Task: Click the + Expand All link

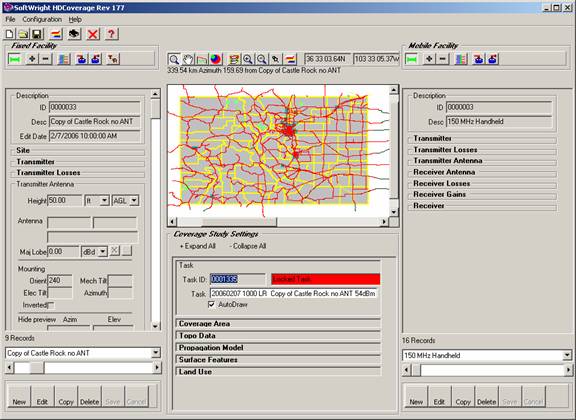Action: (197, 246)
